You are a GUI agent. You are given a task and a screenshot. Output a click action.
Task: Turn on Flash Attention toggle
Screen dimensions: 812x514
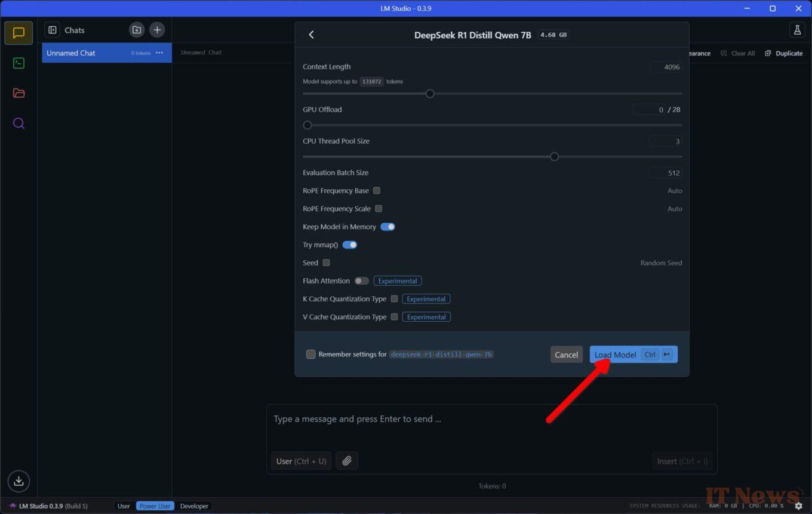coord(361,281)
